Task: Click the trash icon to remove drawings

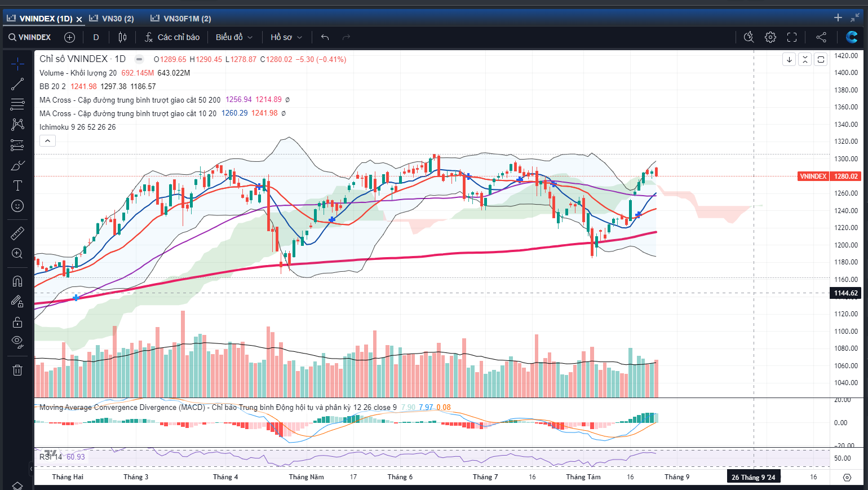Action: coord(17,370)
